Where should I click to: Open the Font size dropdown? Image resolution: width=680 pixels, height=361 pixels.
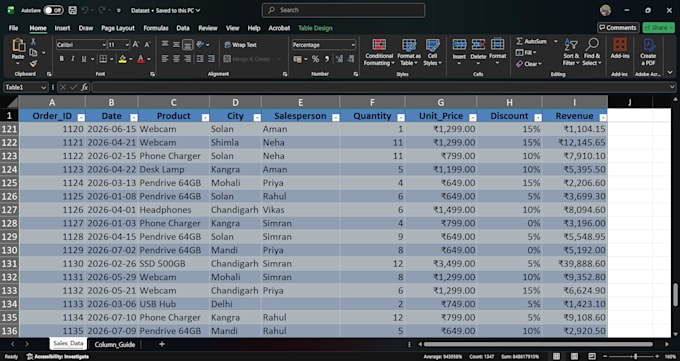click(x=127, y=45)
